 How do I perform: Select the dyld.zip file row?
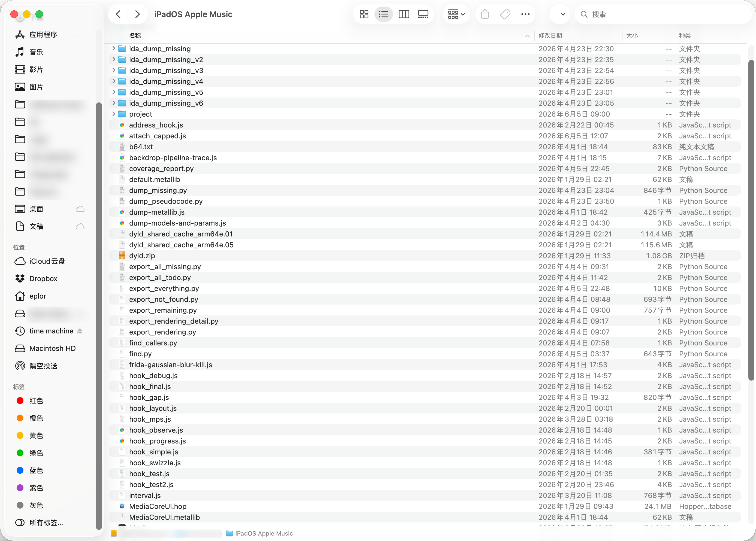pos(425,256)
